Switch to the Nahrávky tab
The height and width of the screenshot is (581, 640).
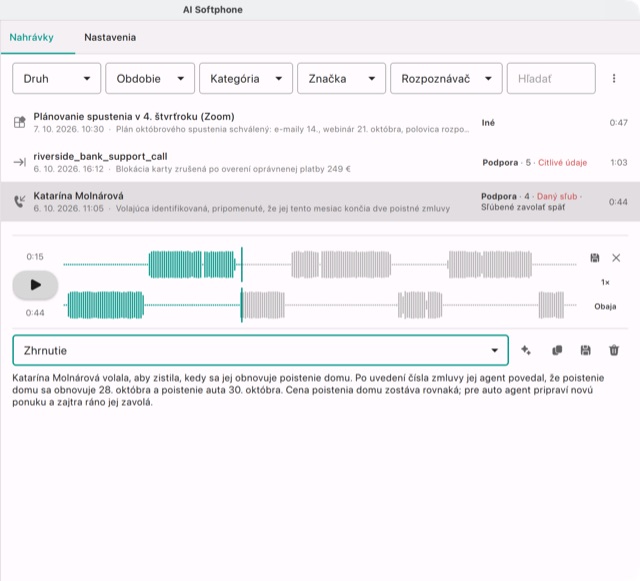[x=31, y=38]
